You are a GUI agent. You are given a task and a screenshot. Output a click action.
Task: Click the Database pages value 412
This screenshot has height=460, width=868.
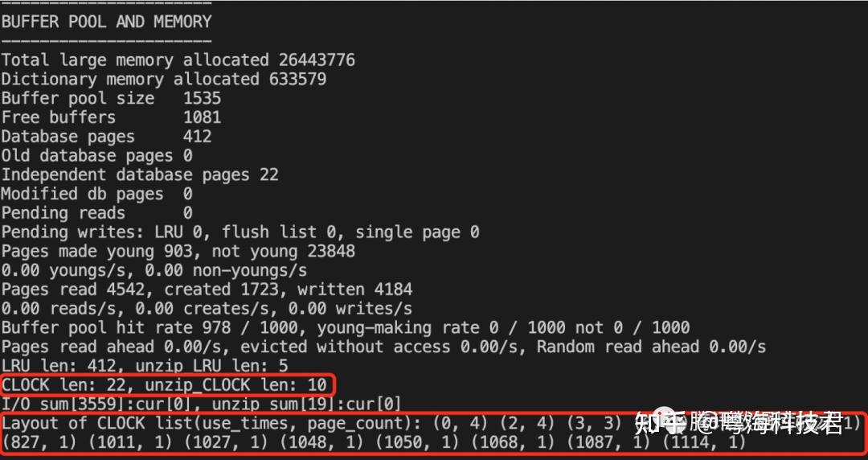pos(197,137)
